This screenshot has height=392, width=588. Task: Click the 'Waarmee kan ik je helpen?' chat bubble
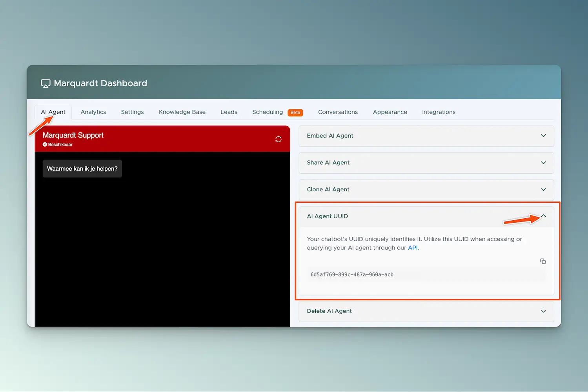point(82,169)
